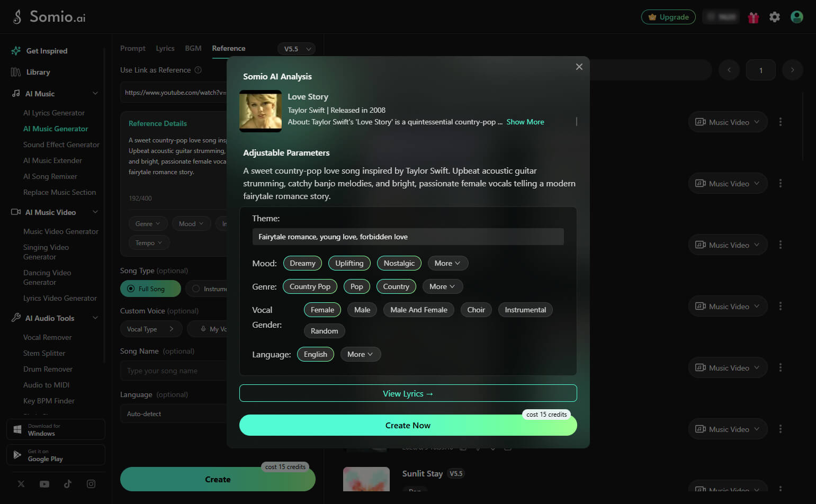Viewport: 816px width, 504px height.
Task: Open user profile avatar
Action: coord(797,17)
